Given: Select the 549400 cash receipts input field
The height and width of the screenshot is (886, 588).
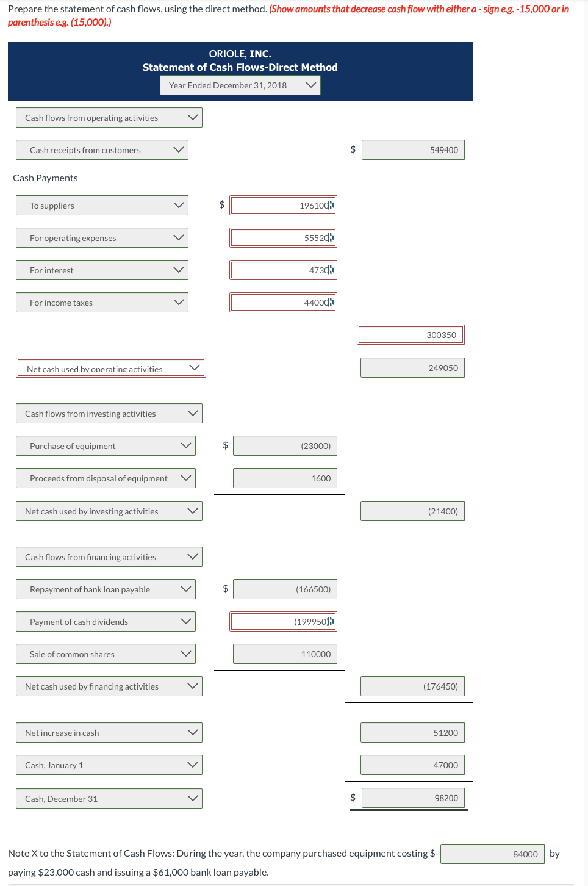Looking at the screenshot, I should (x=413, y=149).
